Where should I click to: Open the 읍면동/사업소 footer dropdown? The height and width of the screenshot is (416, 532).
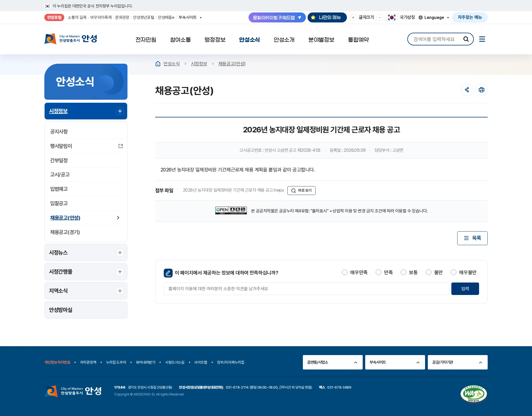[x=332, y=362]
